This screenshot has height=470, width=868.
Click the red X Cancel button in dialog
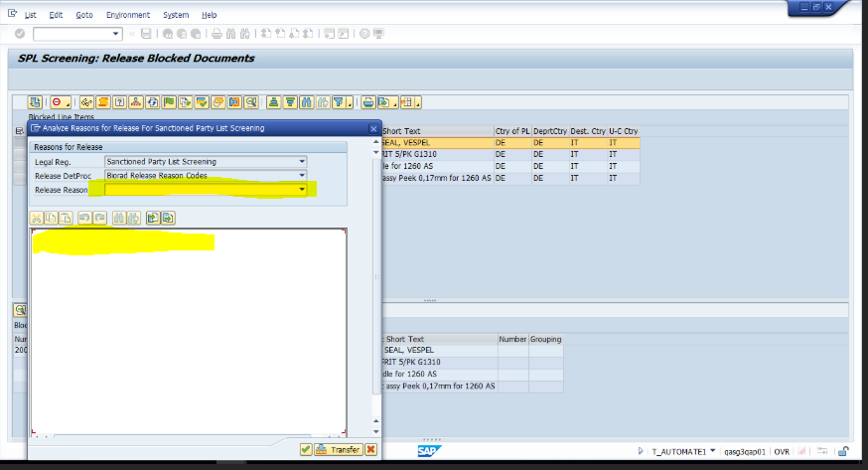pyautogui.click(x=370, y=449)
